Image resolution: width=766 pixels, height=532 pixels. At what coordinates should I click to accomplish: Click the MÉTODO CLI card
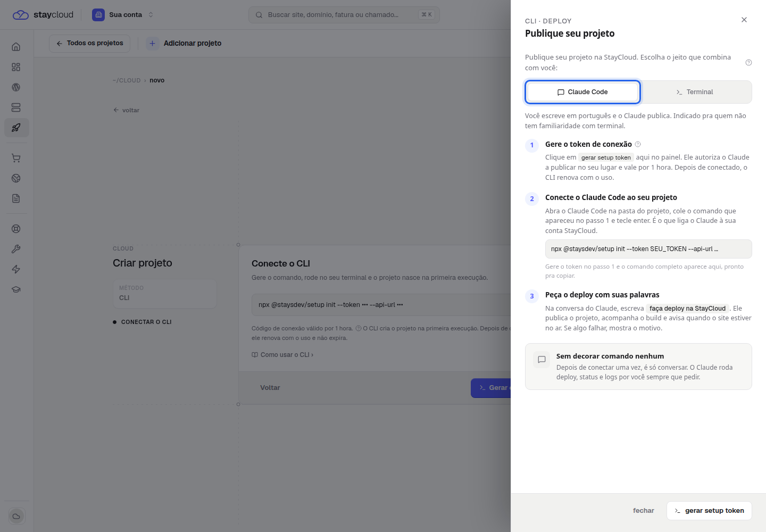point(165,294)
